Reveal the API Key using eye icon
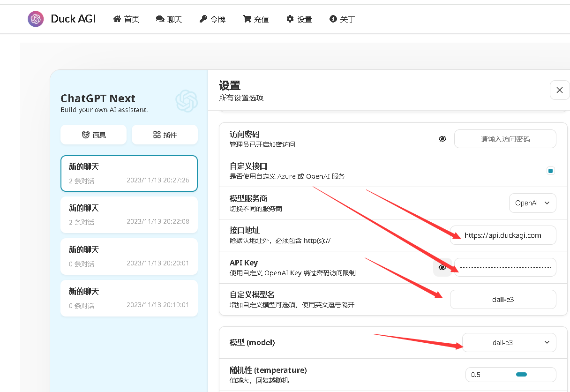The width and height of the screenshot is (570, 392). pyautogui.click(x=442, y=267)
